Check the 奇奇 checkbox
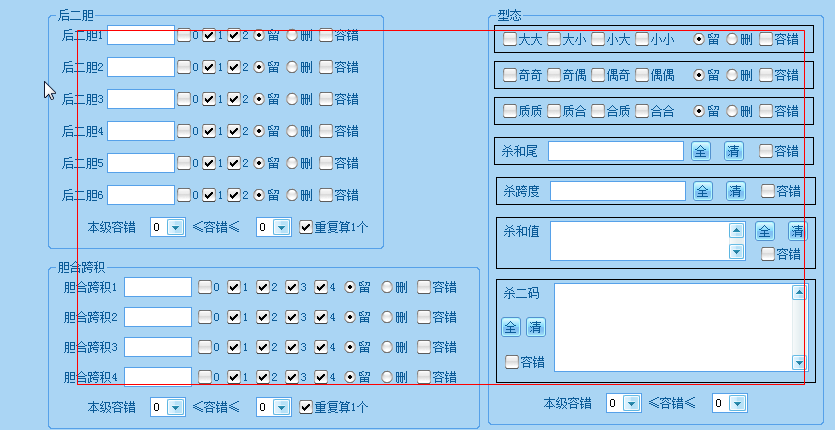Viewport: 835px width, 430px height. coord(510,75)
